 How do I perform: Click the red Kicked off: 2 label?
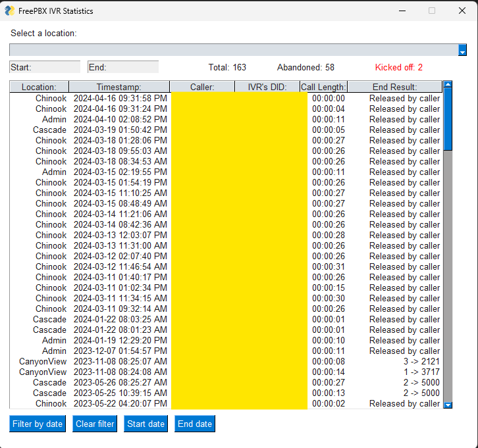[399, 67]
